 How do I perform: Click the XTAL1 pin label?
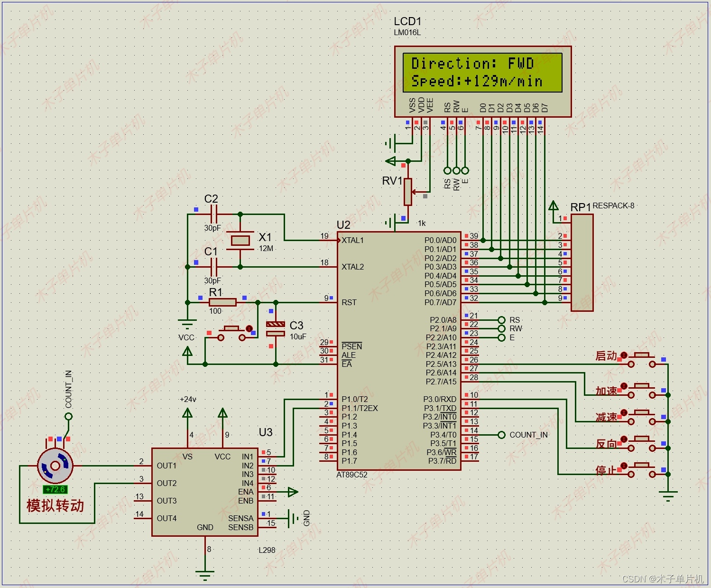pos(352,240)
